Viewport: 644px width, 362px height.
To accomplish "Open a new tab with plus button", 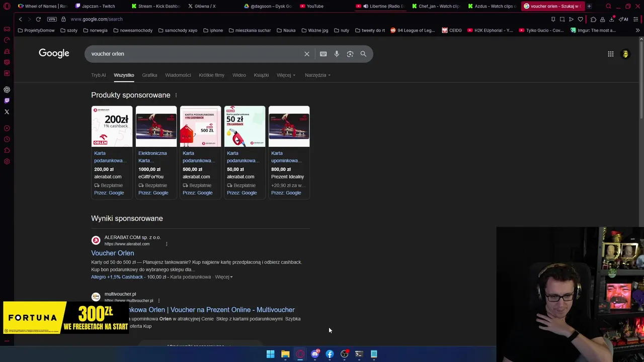I will point(589,6).
